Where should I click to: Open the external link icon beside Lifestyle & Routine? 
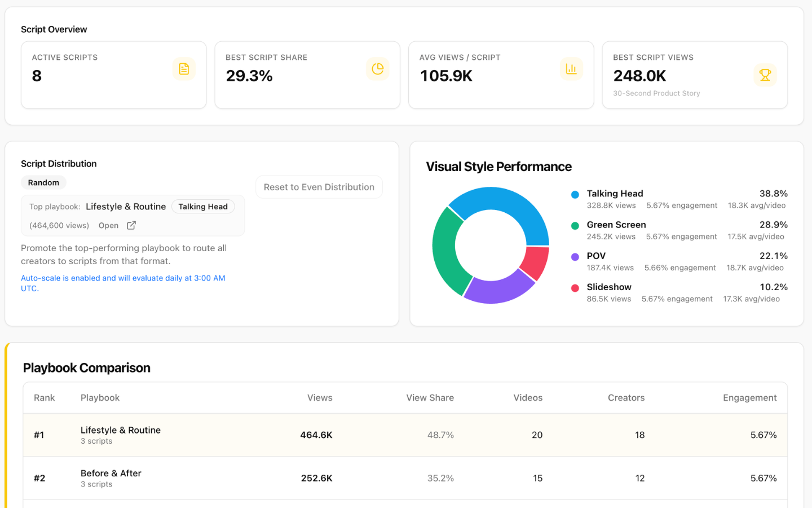130,225
